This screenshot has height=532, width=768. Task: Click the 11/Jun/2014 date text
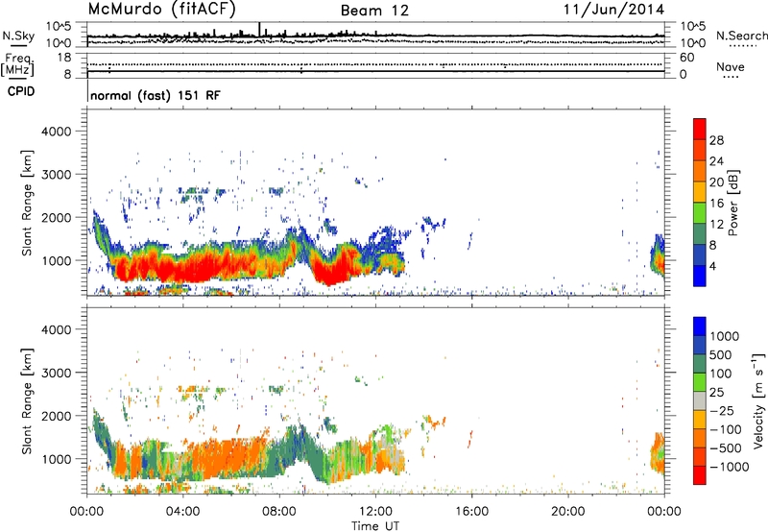pos(614,10)
